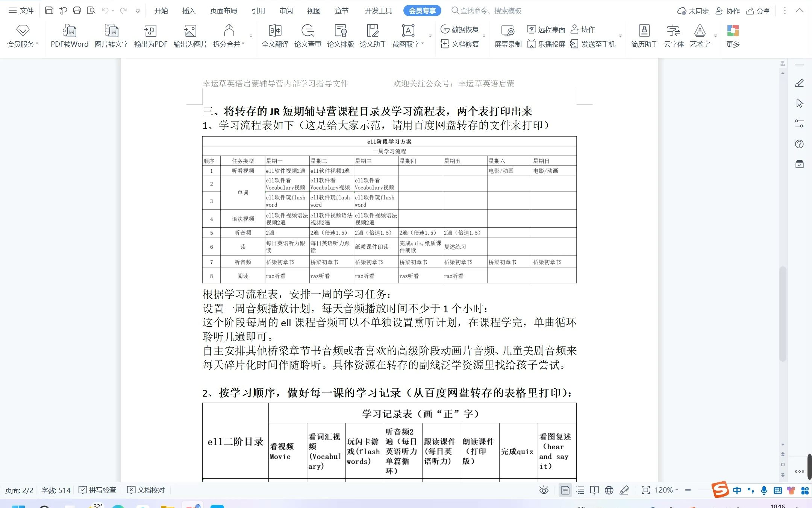Image resolution: width=812 pixels, height=508 pixels.
Task: Export document via 输出为PDF
Action: [x=150, y=36]
